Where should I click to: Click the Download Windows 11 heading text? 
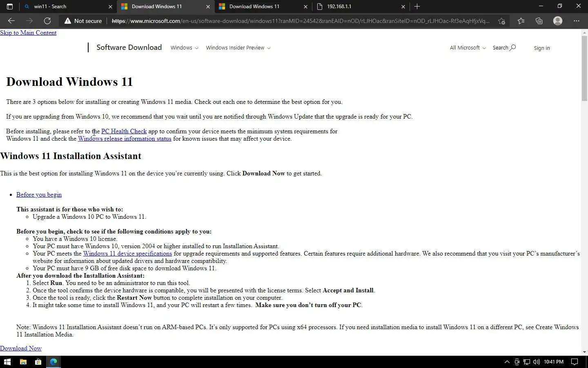click(x=69, y=82)
